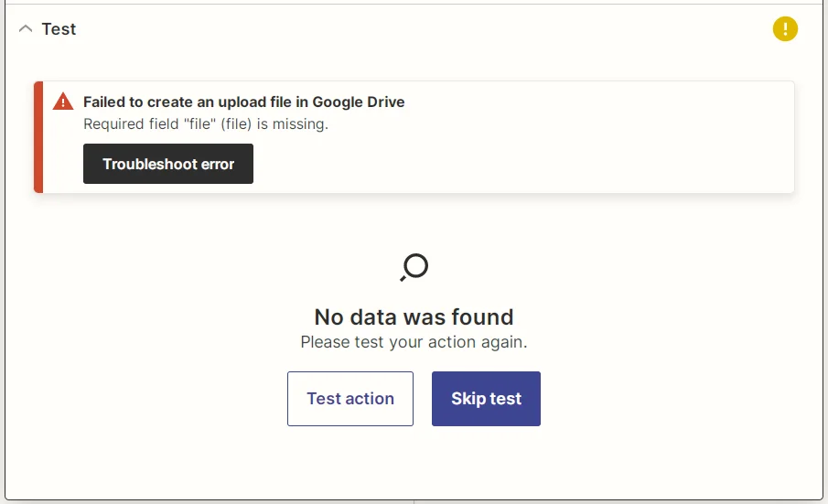
Task: Click "Please test your action again" text
Action: point(414,342)
